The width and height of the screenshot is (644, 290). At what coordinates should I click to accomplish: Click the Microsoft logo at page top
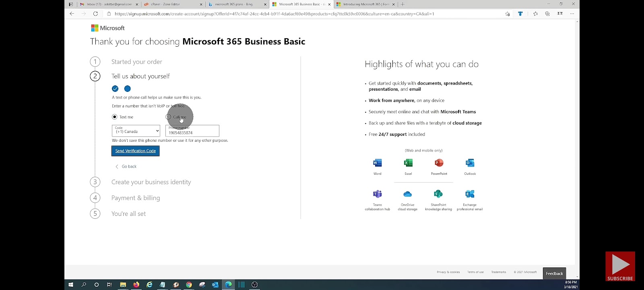pos(108,28)
